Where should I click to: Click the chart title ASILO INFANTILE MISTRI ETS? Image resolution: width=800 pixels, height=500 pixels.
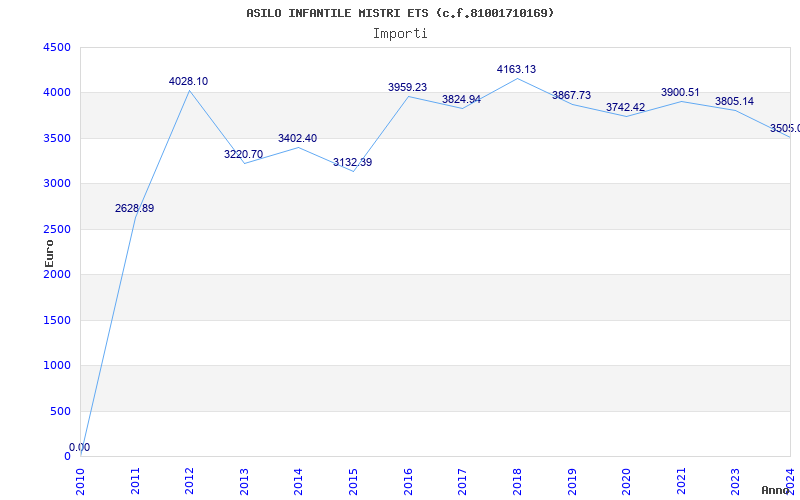click(400, 13)
